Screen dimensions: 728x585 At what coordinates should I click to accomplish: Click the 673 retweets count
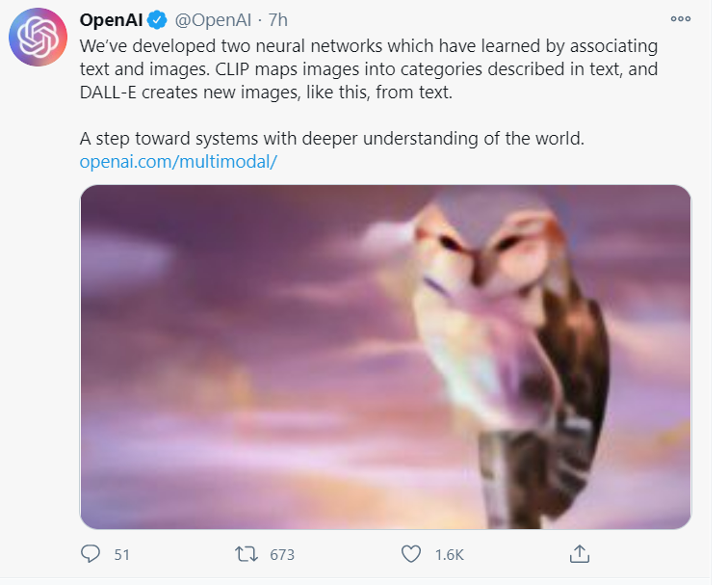pos(282,554)
